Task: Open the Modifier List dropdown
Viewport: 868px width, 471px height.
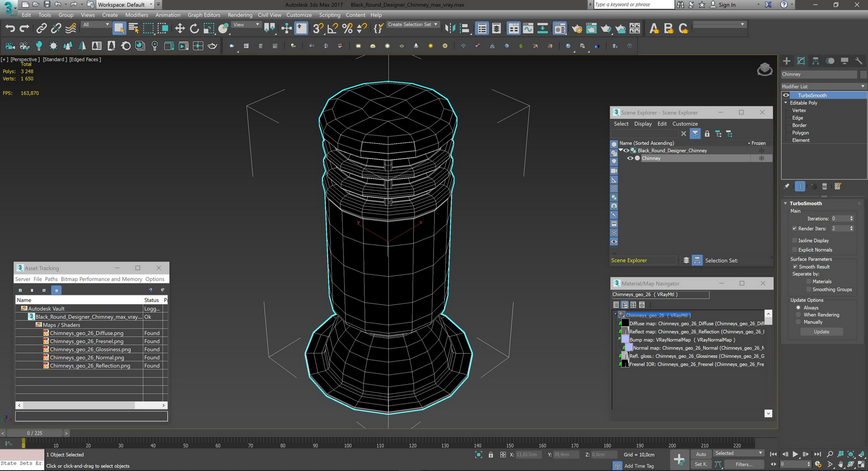Action: pyautogui.click(x=823, y=86)
